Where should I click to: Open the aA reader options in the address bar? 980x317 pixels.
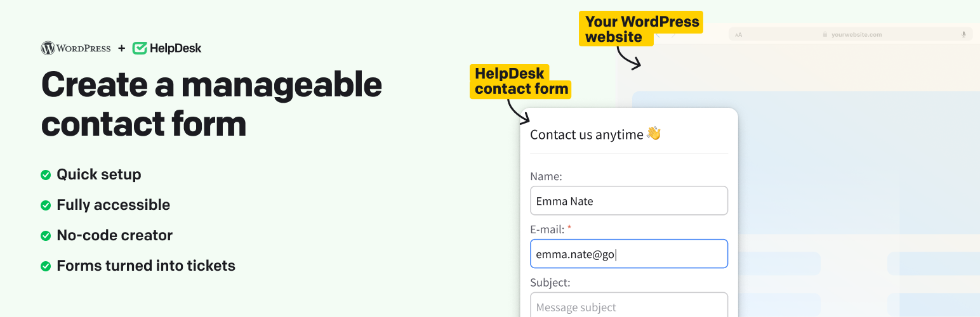click(738, 35)
